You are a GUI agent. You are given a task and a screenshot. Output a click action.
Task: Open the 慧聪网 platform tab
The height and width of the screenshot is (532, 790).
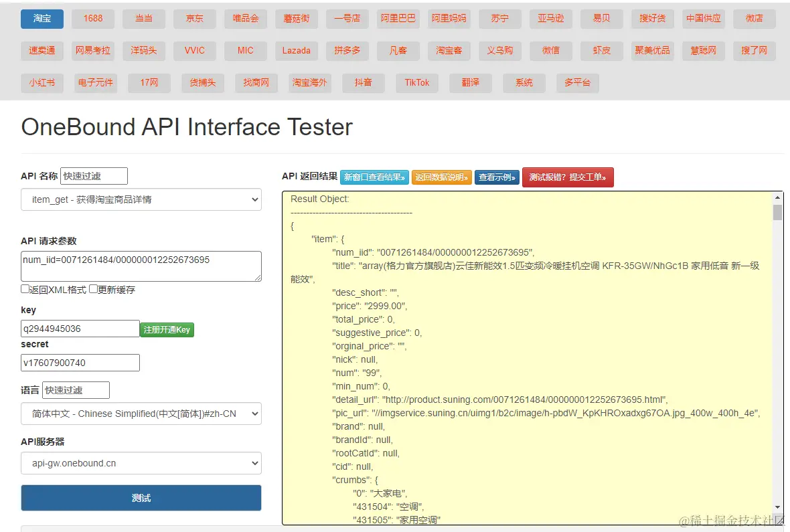tap(704, 51)
